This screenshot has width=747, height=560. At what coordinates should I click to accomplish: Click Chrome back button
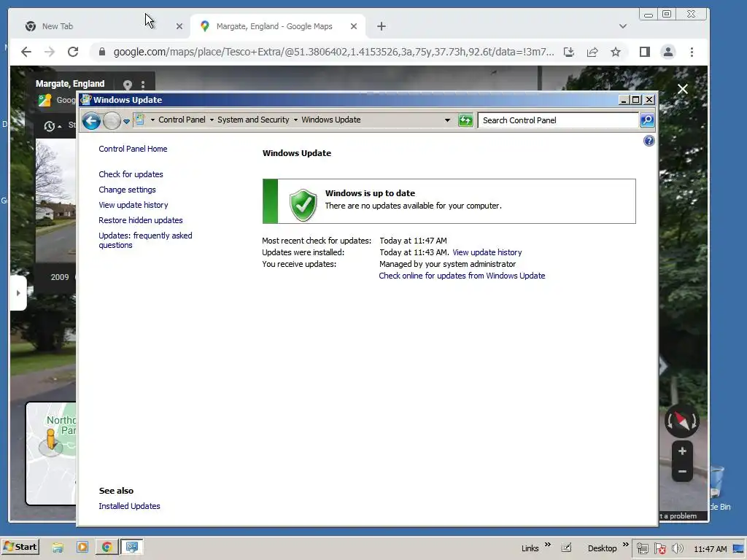[x=26, y=52]
